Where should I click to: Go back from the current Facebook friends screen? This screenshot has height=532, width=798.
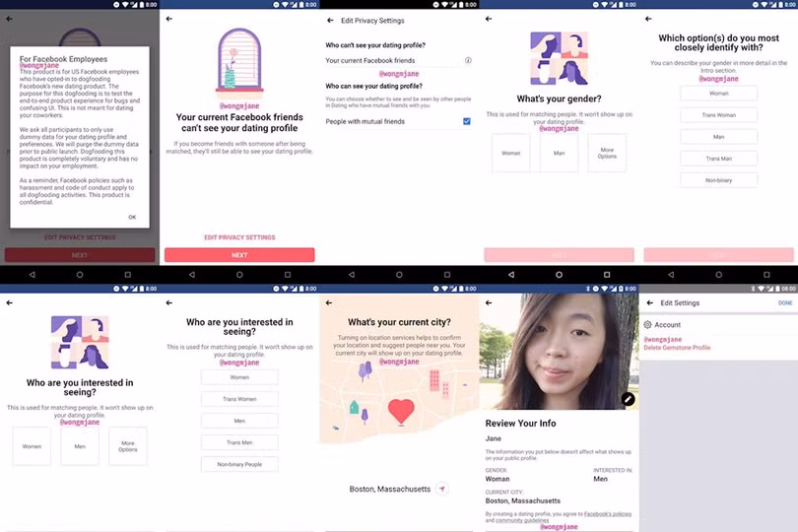(x=169, y=19)
